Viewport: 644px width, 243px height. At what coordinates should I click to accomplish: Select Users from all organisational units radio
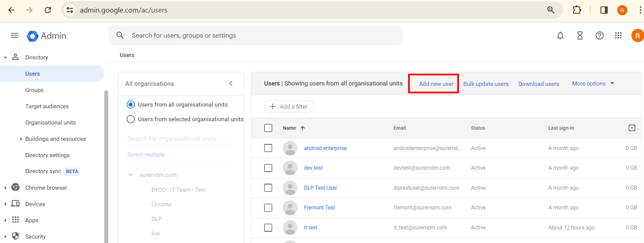[x=131, y=105]
